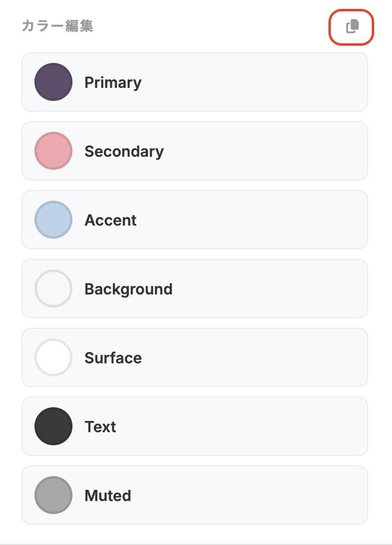Select the dark Text color swatch
This screenshot has width=392, height=545.
[53, 426]
